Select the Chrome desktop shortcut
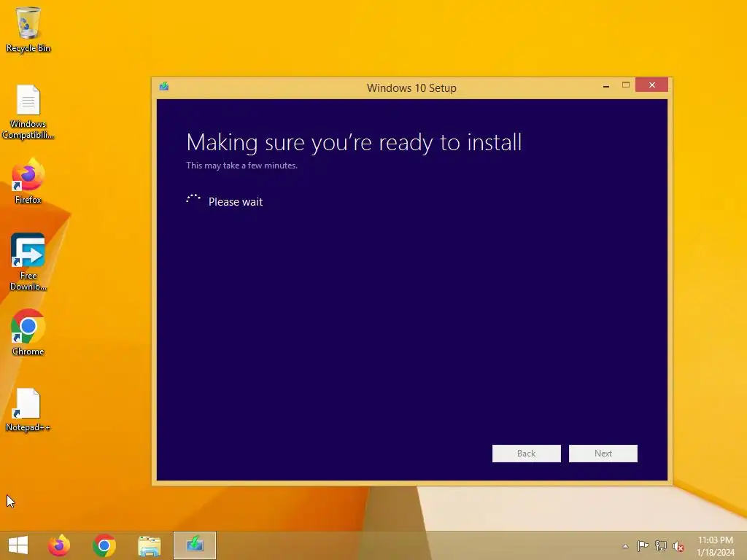This screenshot has height=560, width=747. 28,332
